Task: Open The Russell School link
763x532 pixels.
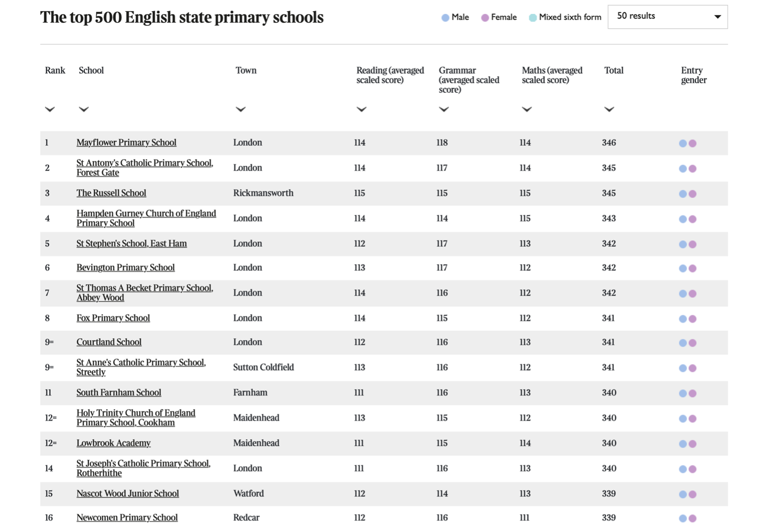Action: point(111,193)
